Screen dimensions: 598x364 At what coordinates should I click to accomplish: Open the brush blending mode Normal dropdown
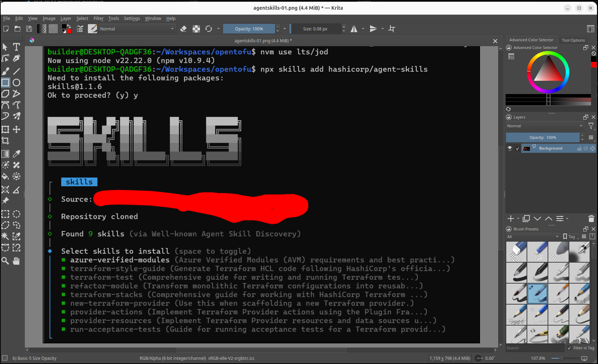pos(137,29)
